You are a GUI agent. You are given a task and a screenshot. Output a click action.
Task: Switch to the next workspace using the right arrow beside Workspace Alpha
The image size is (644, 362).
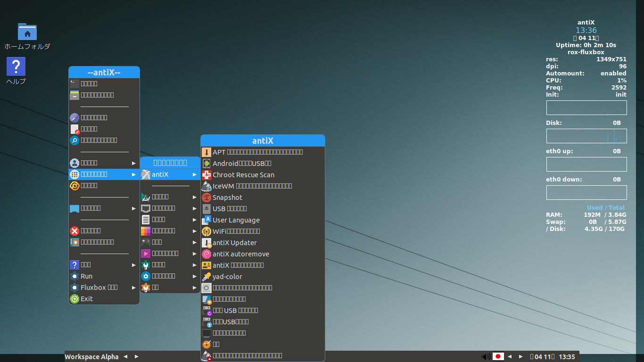point(137,357)
